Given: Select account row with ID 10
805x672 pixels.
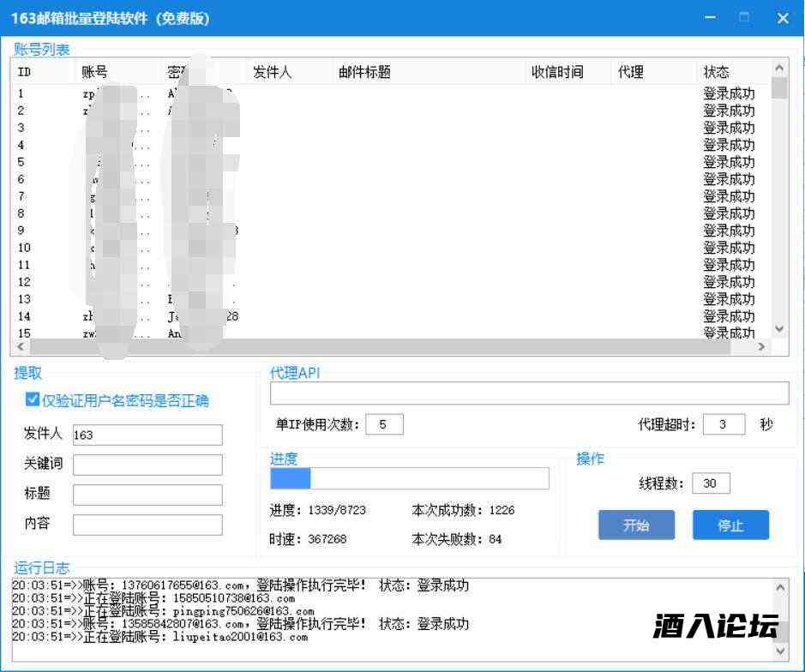Looking at the screenshot, I should coord(391,248).
